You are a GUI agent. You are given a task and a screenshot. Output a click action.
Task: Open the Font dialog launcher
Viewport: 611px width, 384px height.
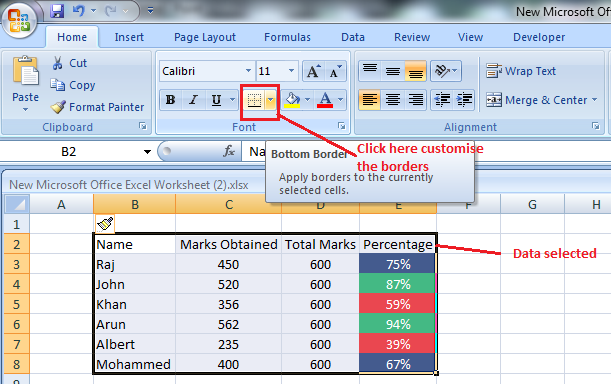tap(342, 126)
